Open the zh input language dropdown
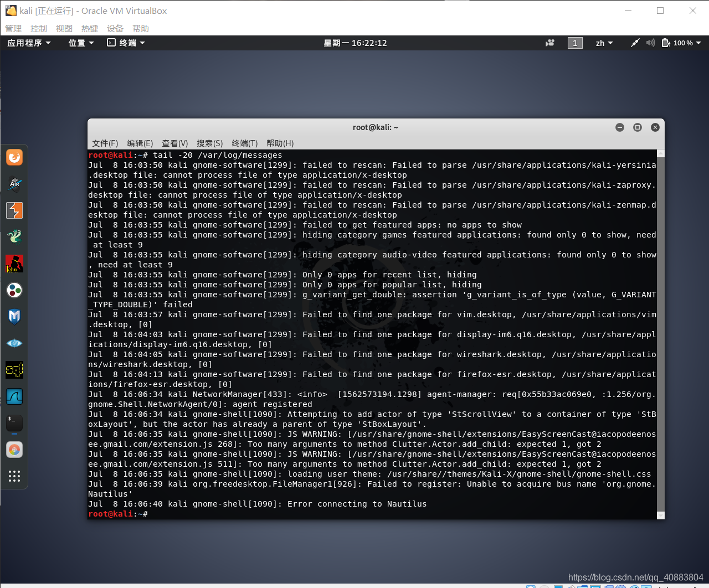 [x=604, y=43]
